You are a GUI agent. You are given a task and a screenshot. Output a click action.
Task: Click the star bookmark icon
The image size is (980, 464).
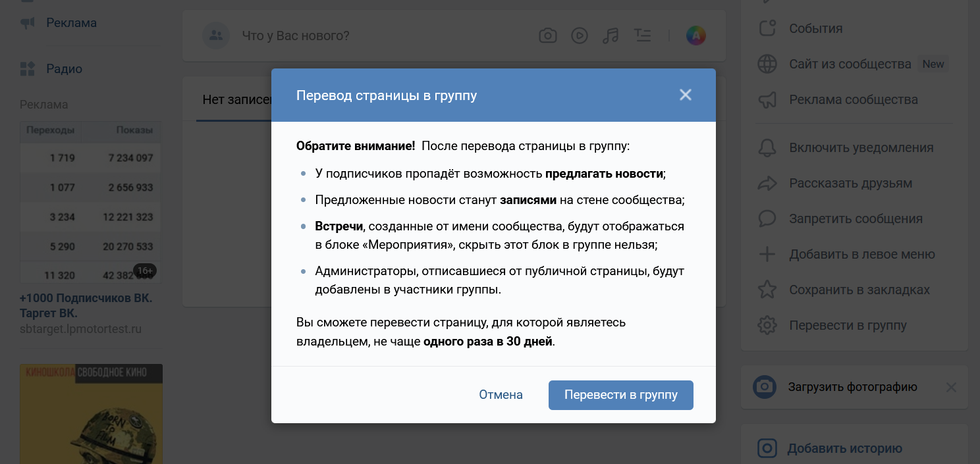coord(767,290)
